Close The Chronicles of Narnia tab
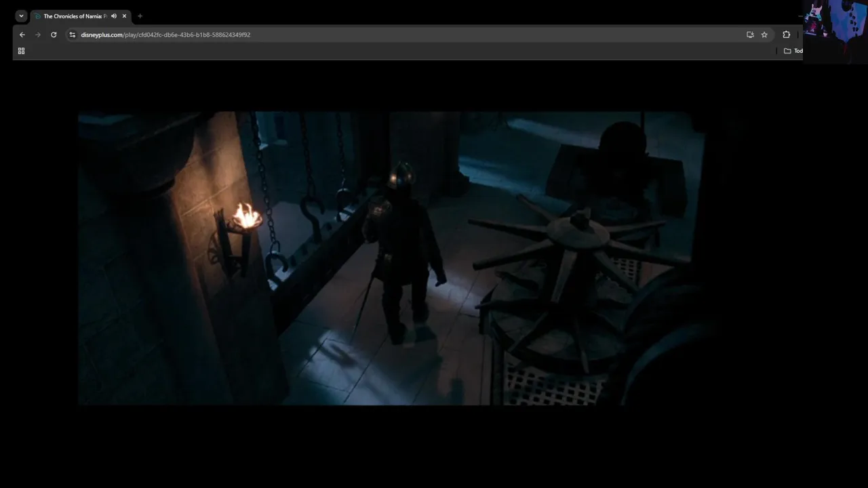 coord(124,16)
